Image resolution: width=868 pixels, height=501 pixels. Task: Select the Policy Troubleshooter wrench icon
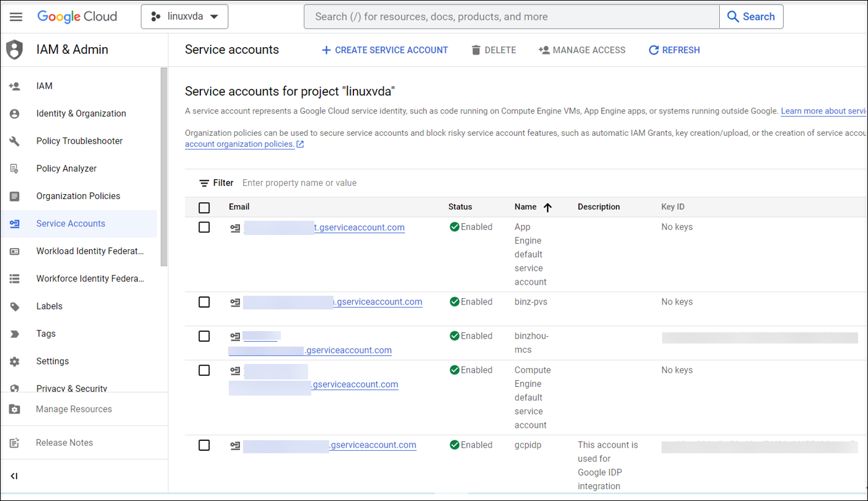[14, 141]
